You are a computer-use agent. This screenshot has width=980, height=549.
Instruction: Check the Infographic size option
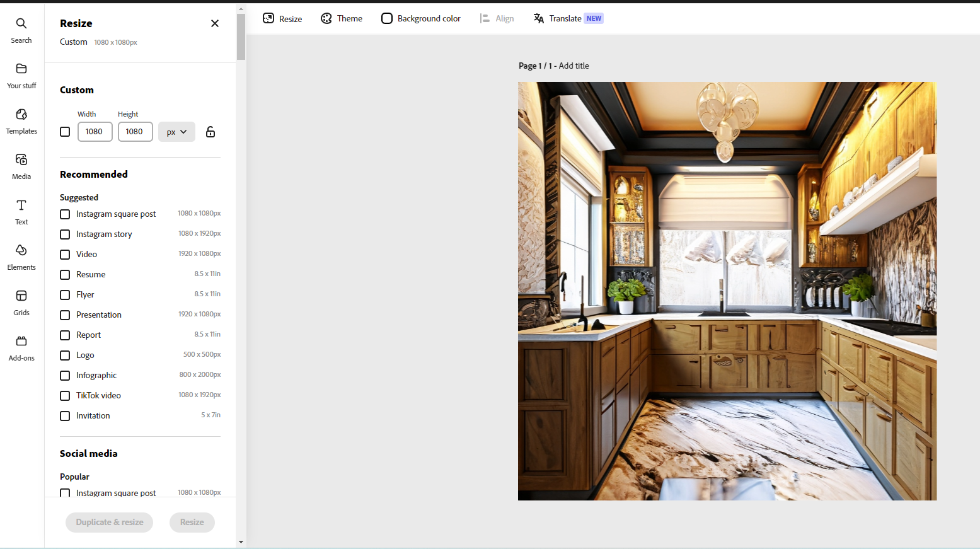click(x=65, y=376)
